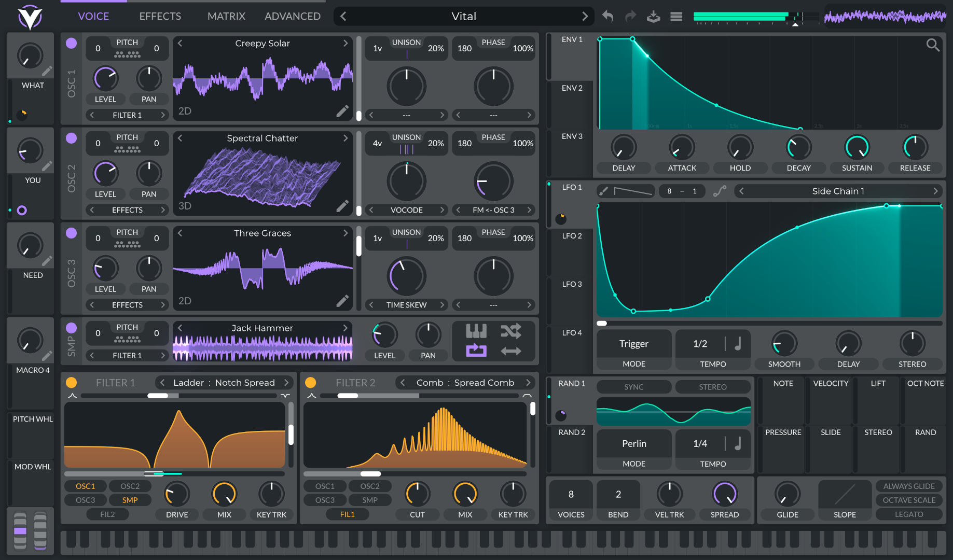Toggle Filter 1 power button

72,383
